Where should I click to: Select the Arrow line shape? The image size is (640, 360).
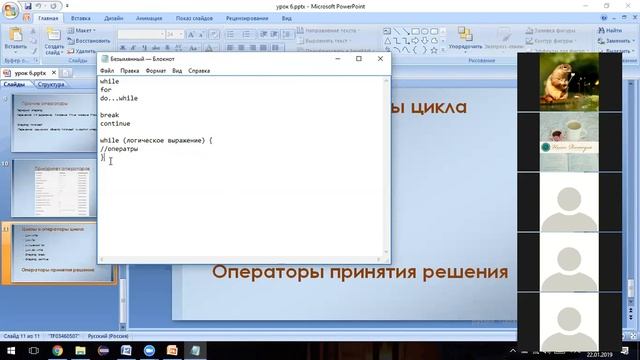click(406, 31)
